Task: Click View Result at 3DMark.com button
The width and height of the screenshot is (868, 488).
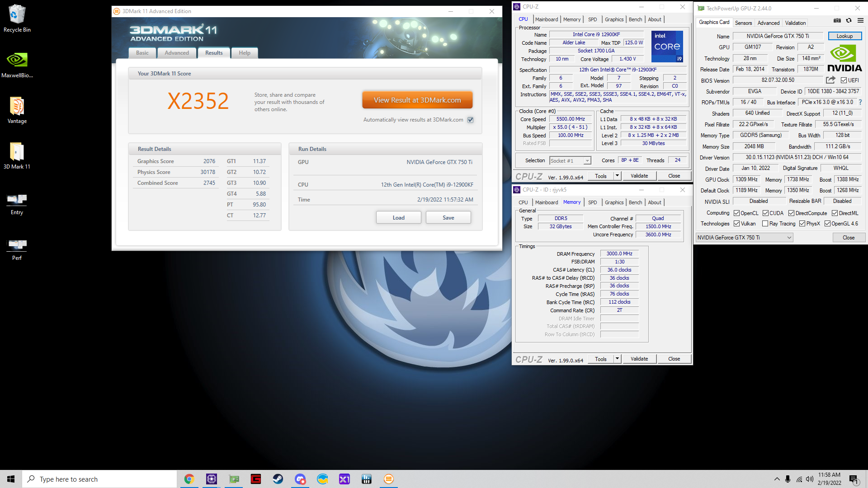Action: (417, 100)
